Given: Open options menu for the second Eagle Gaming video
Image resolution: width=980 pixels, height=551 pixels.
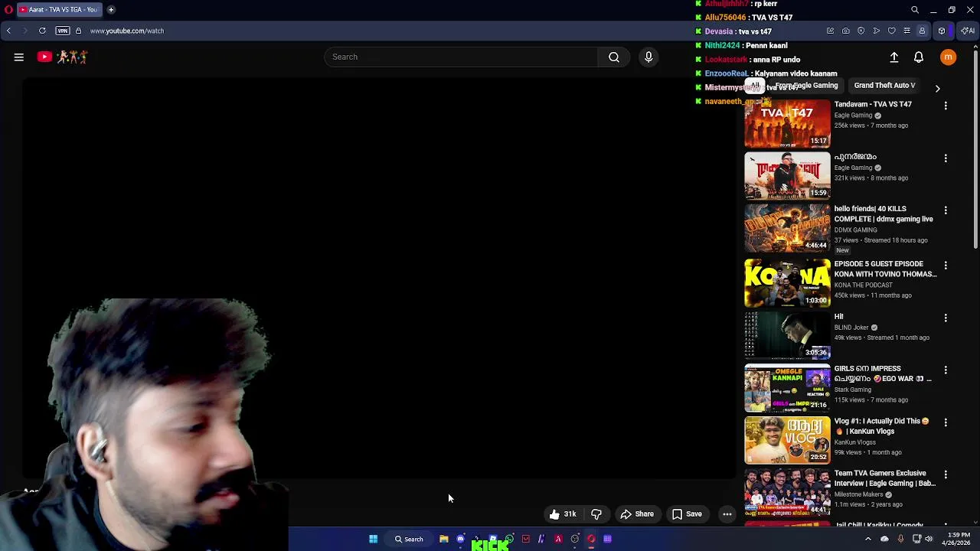Looking at the screenshot, I should (x=946, y=158).
